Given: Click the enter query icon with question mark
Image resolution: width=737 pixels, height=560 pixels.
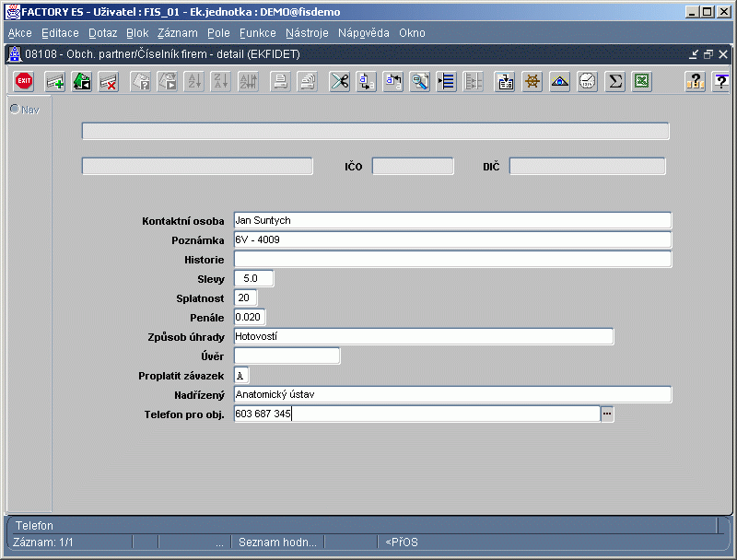Looking at the screenshot, I should (140, 82).
